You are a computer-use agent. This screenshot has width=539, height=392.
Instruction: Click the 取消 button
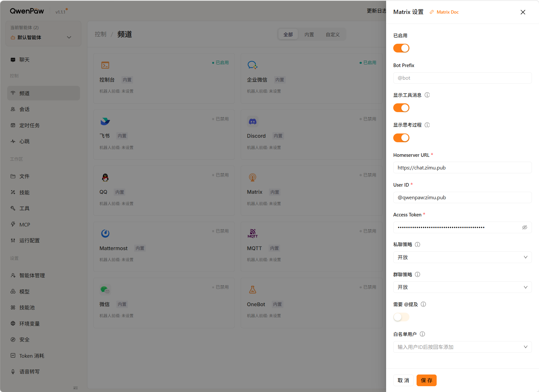(403, 380)
